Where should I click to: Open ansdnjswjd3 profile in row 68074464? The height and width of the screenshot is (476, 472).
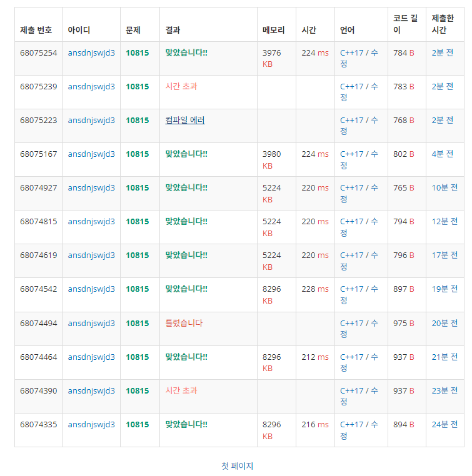91,357
